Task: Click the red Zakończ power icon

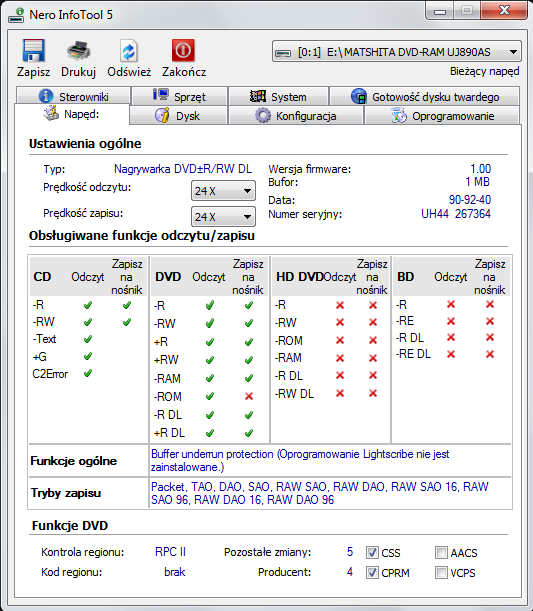Action: point(183,50)
